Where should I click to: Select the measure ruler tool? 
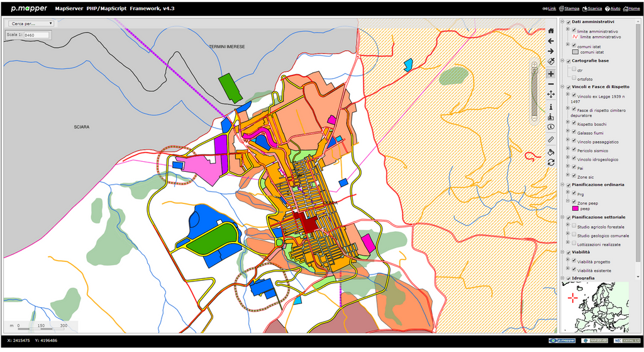click(551, 139)
